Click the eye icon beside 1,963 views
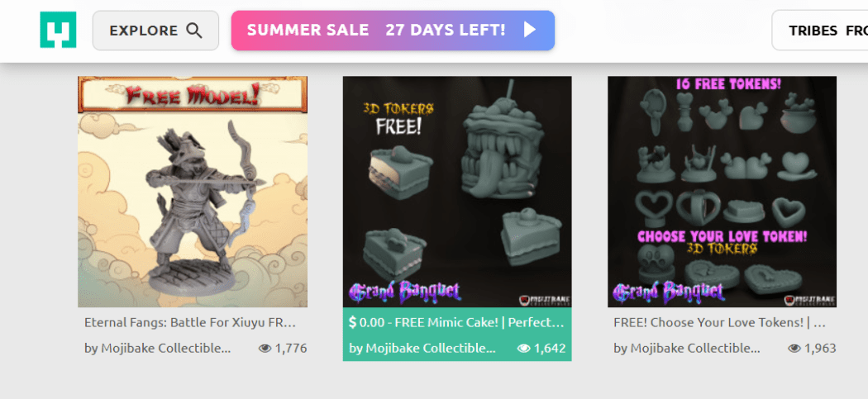 coord(794,348)
